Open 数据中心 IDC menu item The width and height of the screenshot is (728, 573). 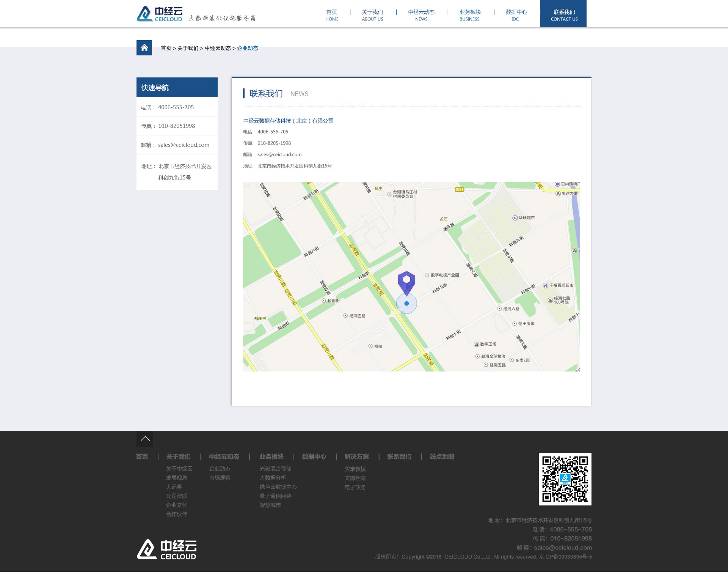(516, 15)
